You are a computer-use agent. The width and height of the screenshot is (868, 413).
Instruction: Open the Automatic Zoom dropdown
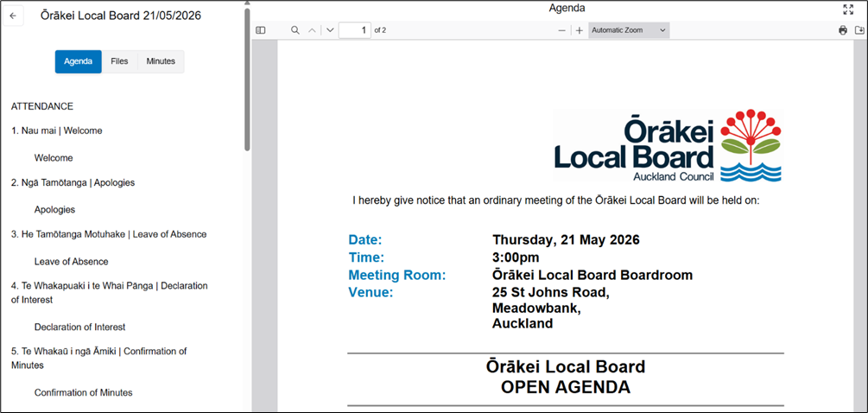[629, 30]
